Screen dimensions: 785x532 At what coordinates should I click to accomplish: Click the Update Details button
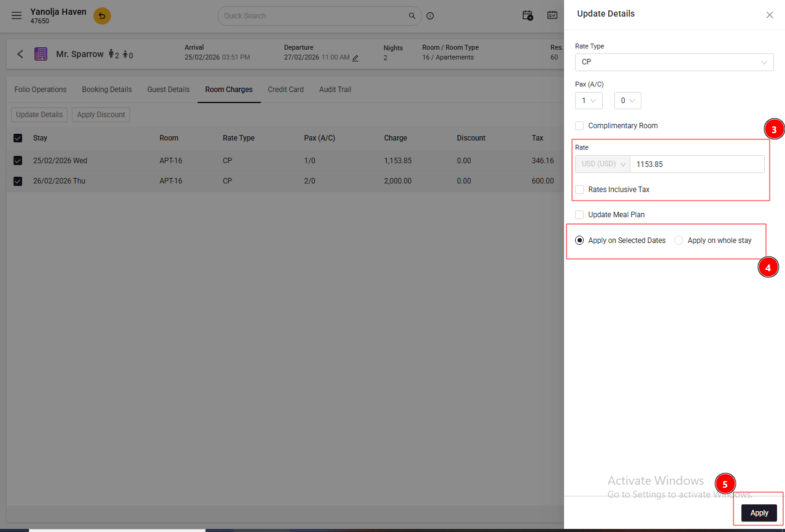(x=39, y=115)
